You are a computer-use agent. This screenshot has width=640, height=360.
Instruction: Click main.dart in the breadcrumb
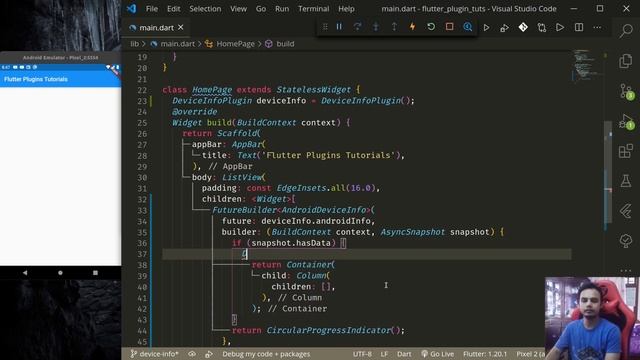(178, 44)
